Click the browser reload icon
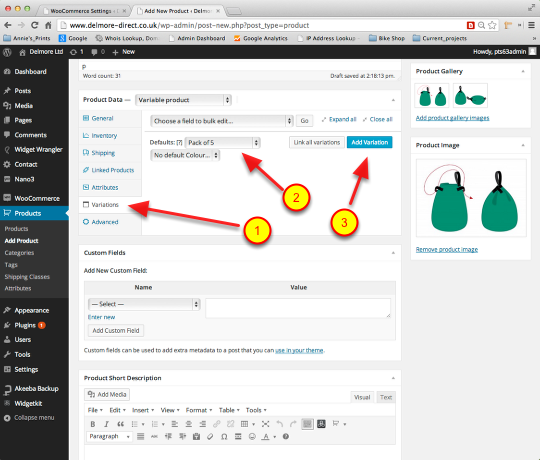The height and width of the screenshot is (460, 540). click(34, 25)
